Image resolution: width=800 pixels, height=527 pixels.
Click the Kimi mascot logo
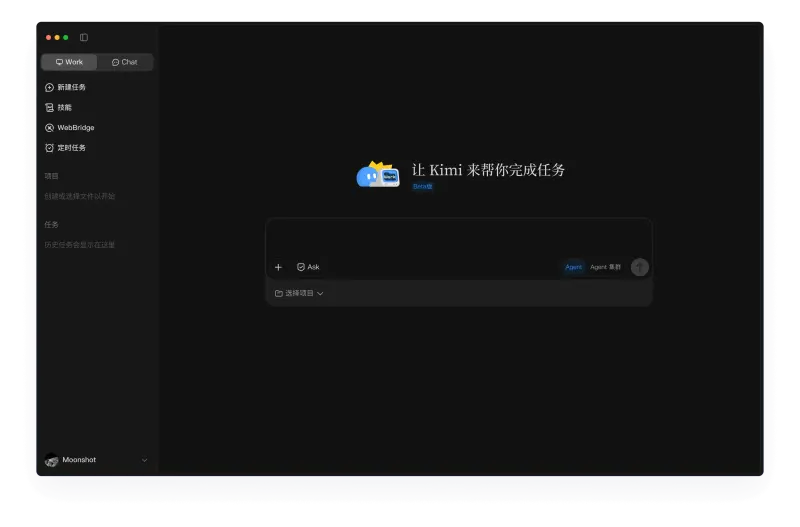[x=378, y=174]
